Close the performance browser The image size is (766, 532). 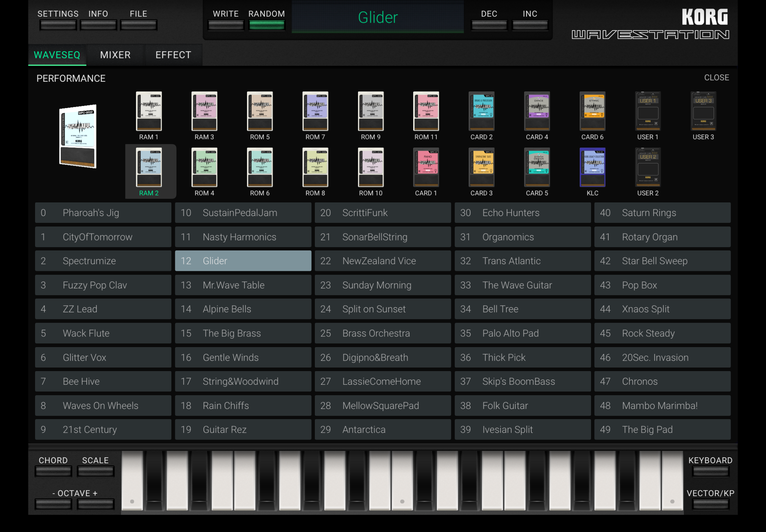click(716, 78)
